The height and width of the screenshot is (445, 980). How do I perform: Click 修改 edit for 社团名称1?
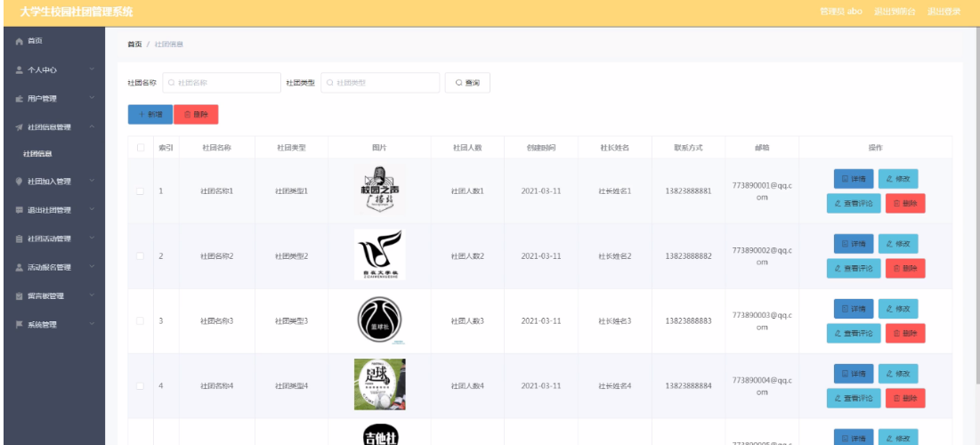898,179
